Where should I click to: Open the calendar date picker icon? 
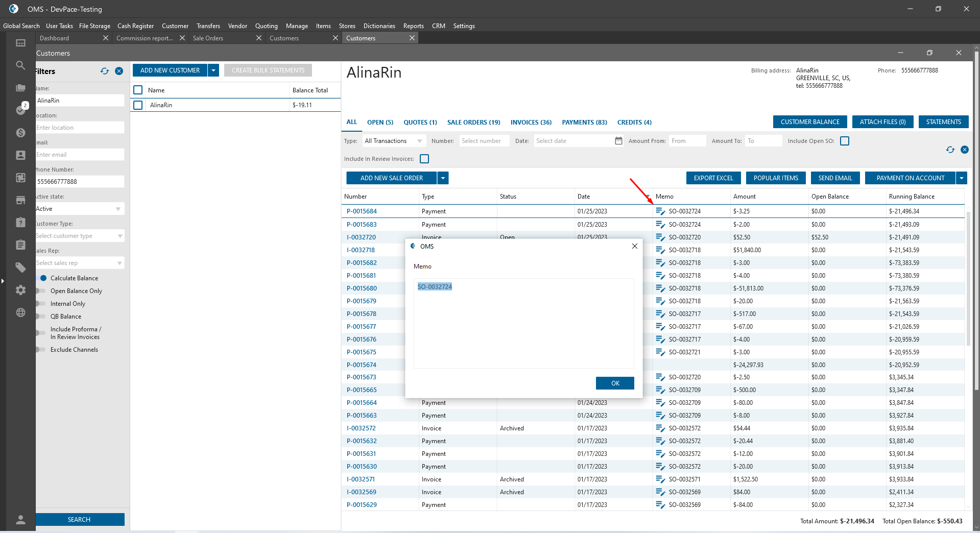pyautogui.click(x=618, y=141)
